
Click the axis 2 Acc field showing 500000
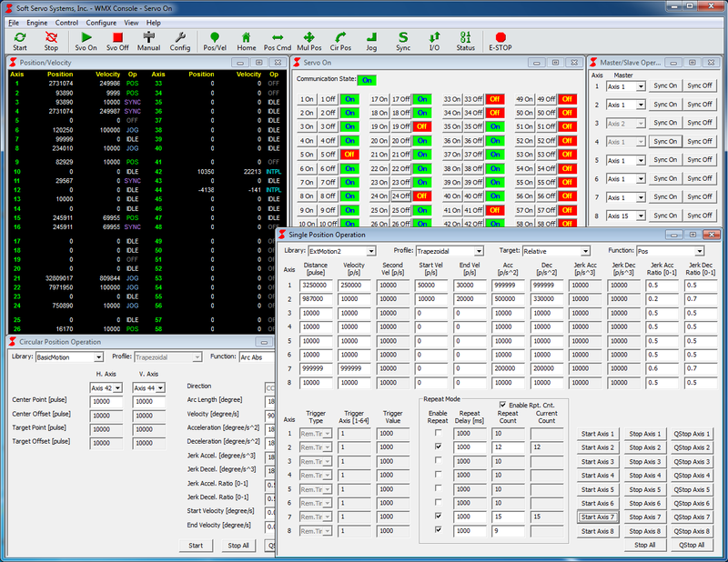tap(509, 299)
